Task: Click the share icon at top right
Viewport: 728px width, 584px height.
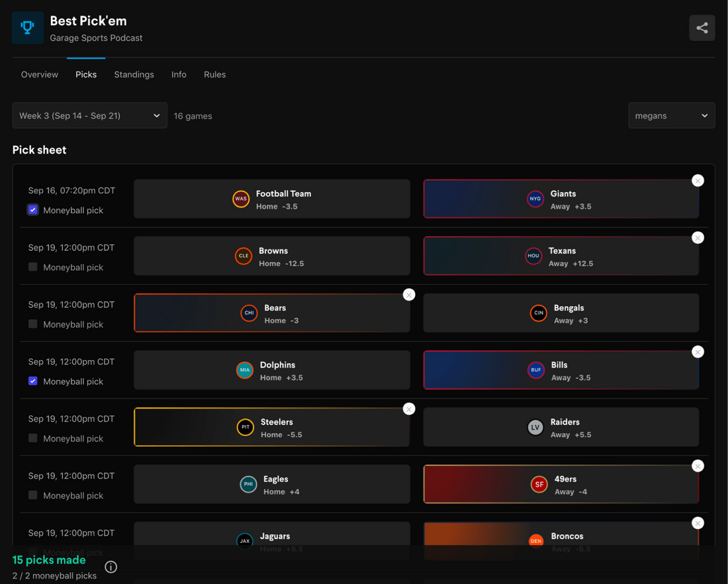Action: [x=702, y=28]
